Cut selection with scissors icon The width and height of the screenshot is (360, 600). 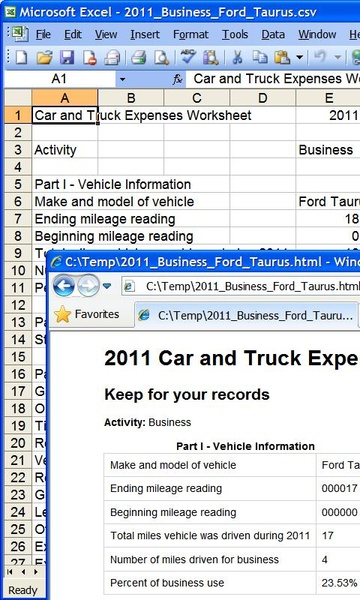238,57
